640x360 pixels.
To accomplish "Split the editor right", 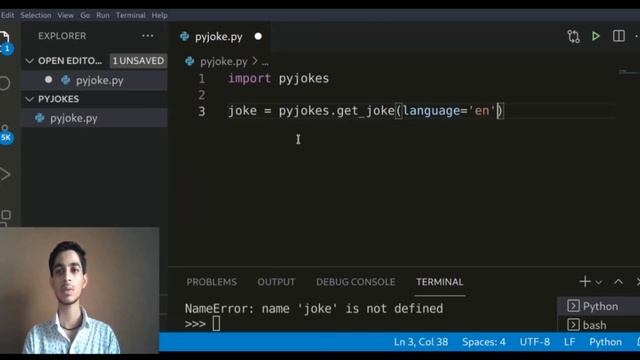I will coord(618,36).
